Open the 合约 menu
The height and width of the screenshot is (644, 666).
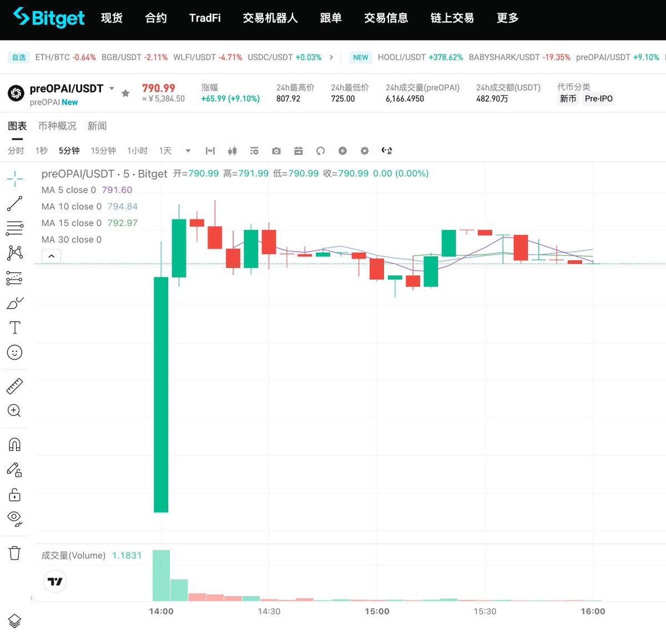pyautogui.click(x=156, y=18)
